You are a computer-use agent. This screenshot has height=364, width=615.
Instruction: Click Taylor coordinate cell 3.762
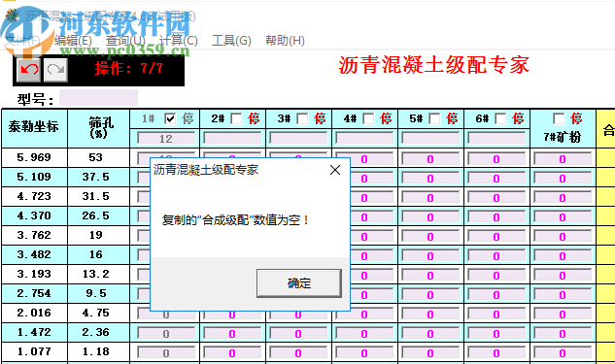tap(34, 235)
